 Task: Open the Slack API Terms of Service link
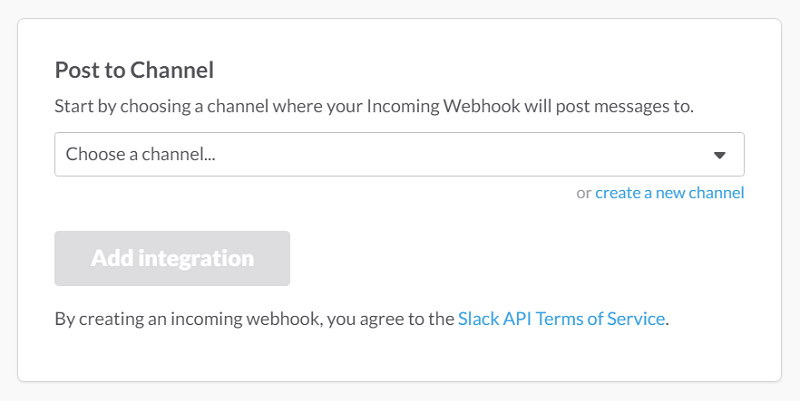coord(561,319)
